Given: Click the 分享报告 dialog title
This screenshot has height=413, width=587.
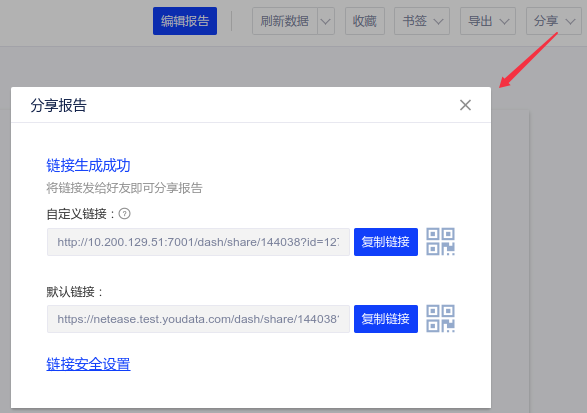Looking at the screenshot, I should [58, 105].
